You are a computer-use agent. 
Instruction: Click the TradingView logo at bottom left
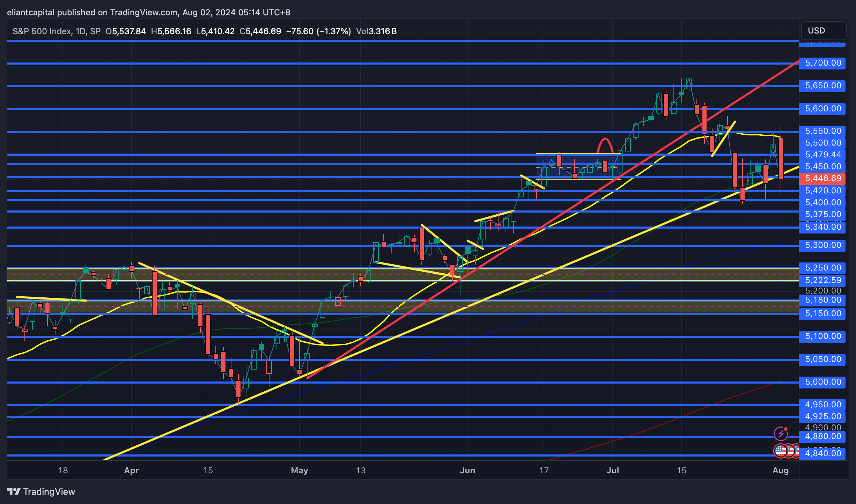coord(14,491)
